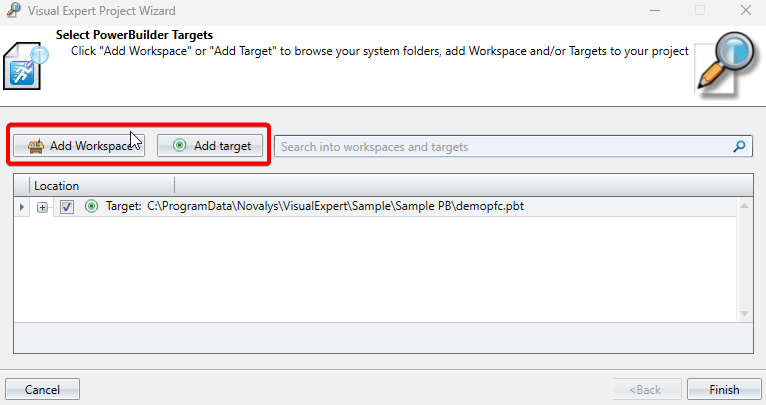Click the running figure document icon in the header
This screenshot has height=405, width=766.
pos(26,67)
